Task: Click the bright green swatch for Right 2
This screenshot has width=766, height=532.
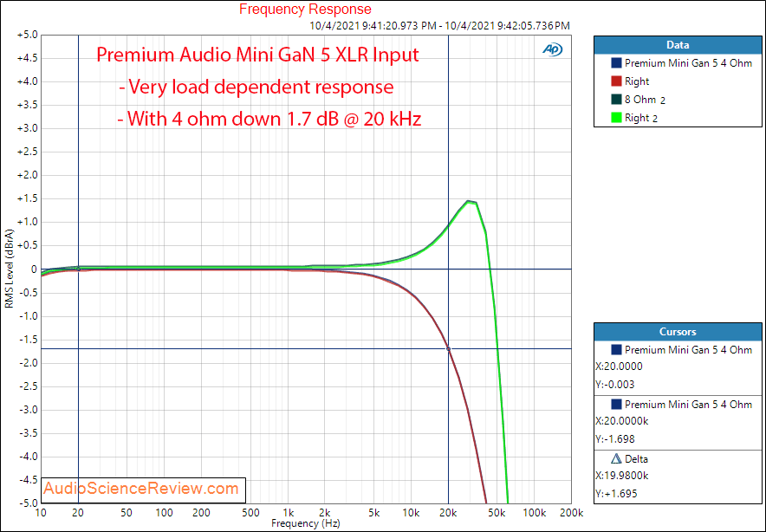Action: point(616,118)
